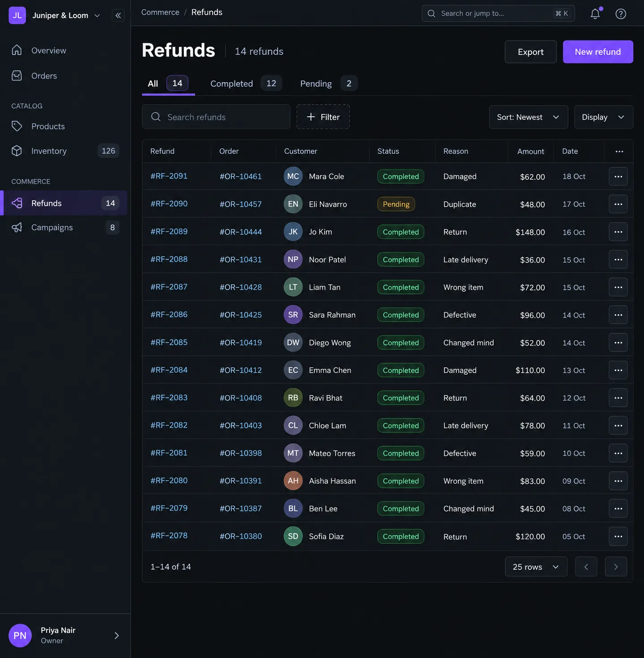The height and width of the screenshot is (658, 644).
Task: Click the Customer column header
Action: tap(301, 152)
